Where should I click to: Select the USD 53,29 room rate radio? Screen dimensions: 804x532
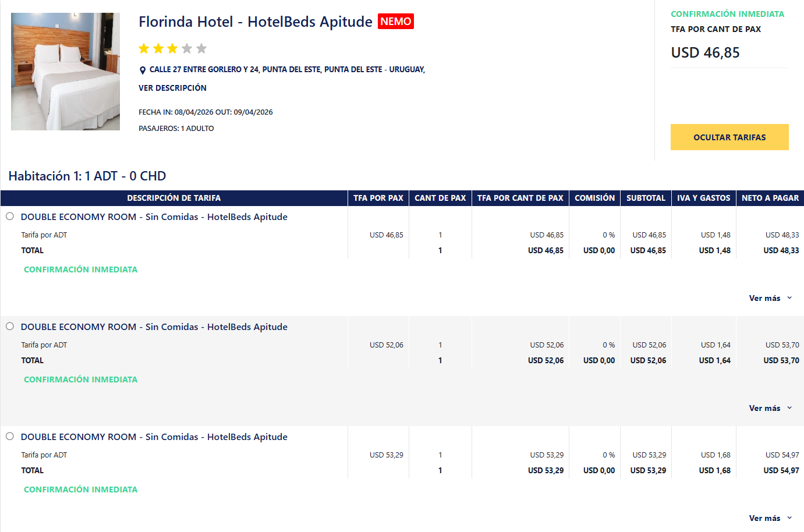click(x=10, y=437)
